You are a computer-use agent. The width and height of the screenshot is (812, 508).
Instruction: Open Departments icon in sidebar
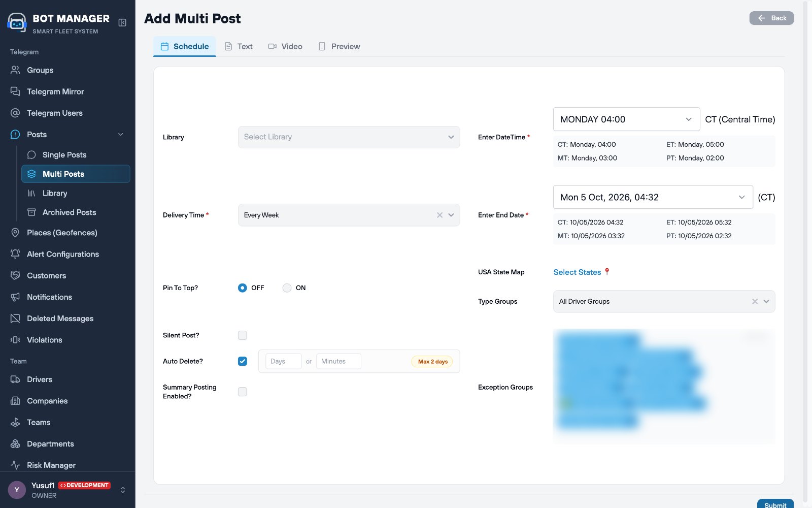[x=15, y=443]
